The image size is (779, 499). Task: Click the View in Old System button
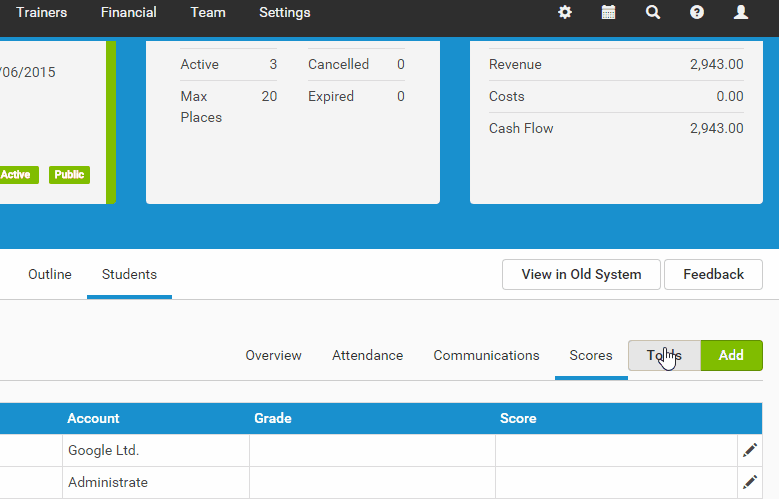(581, 274)
